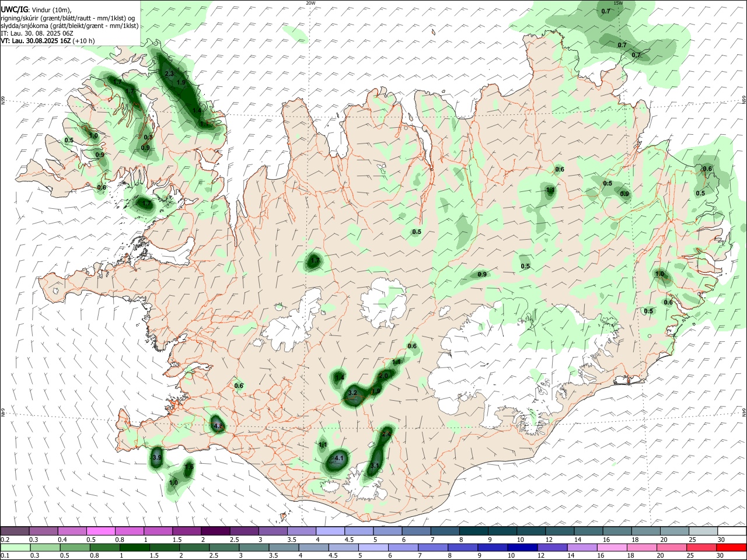Click the '20W' longitude label
Image resolution: width=747 pixels, height=560 pixels.
[x=310, y=3]
